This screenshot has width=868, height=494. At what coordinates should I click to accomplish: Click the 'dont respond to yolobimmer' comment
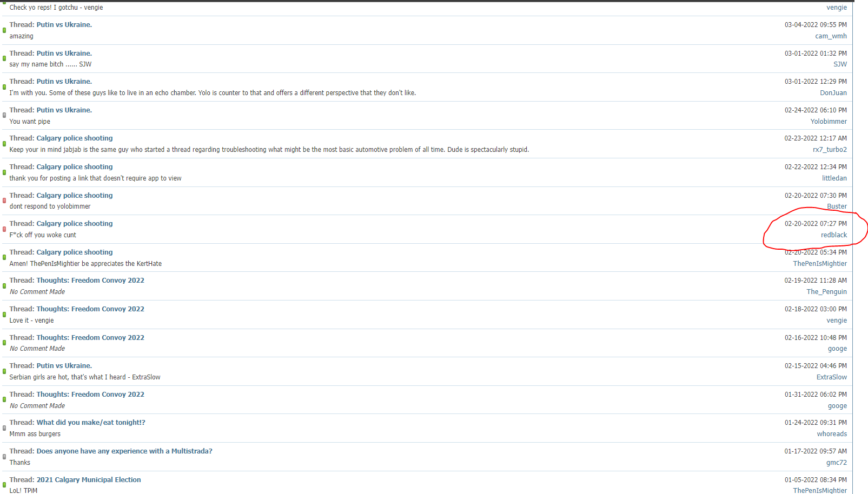[50, 206]
